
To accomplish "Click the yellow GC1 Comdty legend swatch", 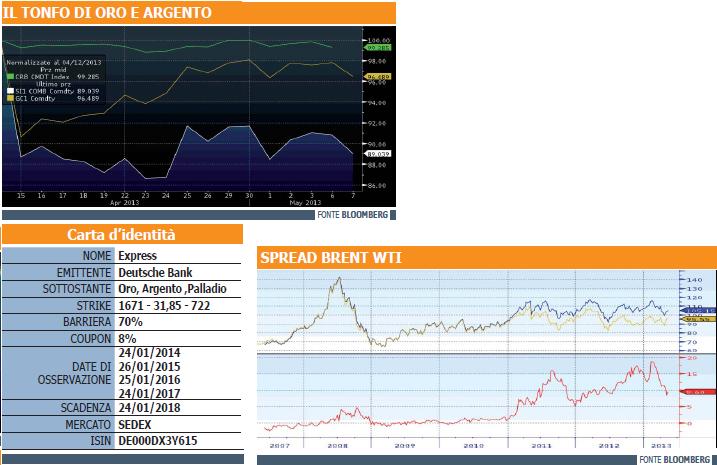I will click(x=11, y=98).
